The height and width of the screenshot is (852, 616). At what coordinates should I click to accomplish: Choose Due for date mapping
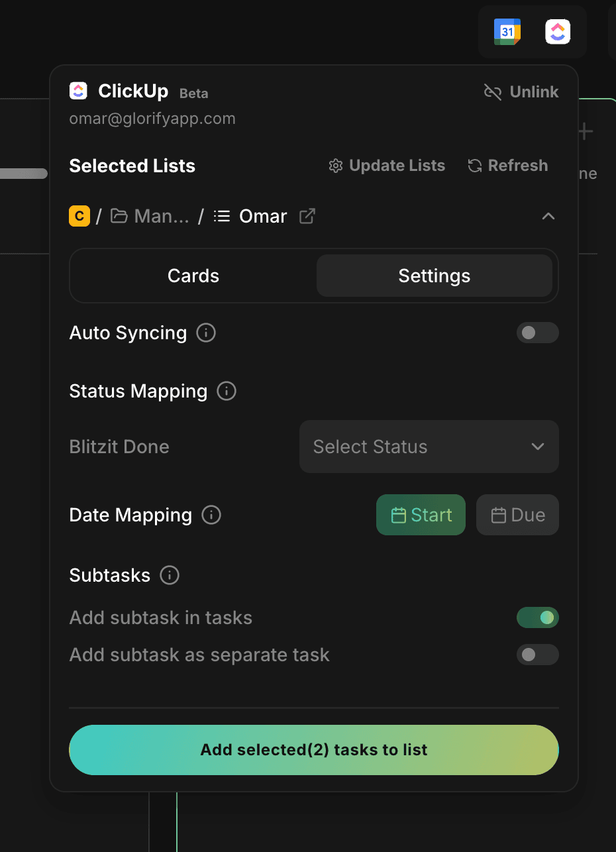(x=517, y=515)
